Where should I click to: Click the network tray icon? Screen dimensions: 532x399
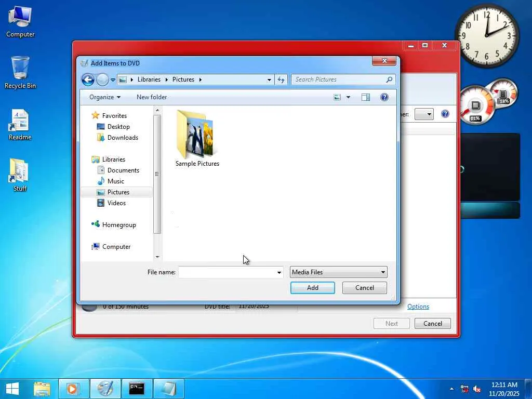(464, 389)
